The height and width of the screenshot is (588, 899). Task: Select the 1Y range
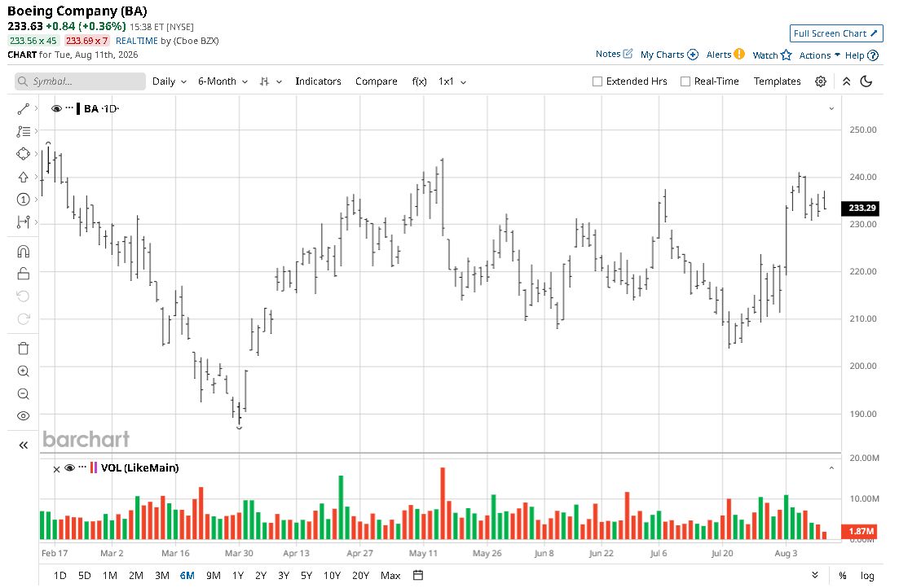pyautogui.click(x=238, y=576)
